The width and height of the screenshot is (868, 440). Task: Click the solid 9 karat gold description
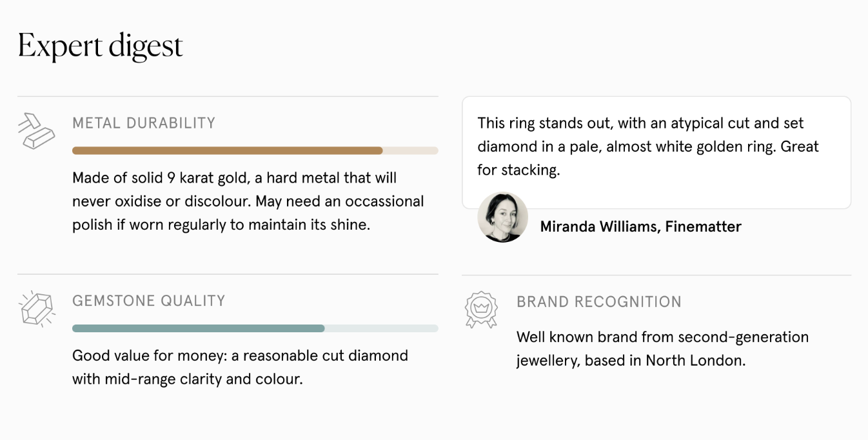pyautogui.click(x=234, y=178)
